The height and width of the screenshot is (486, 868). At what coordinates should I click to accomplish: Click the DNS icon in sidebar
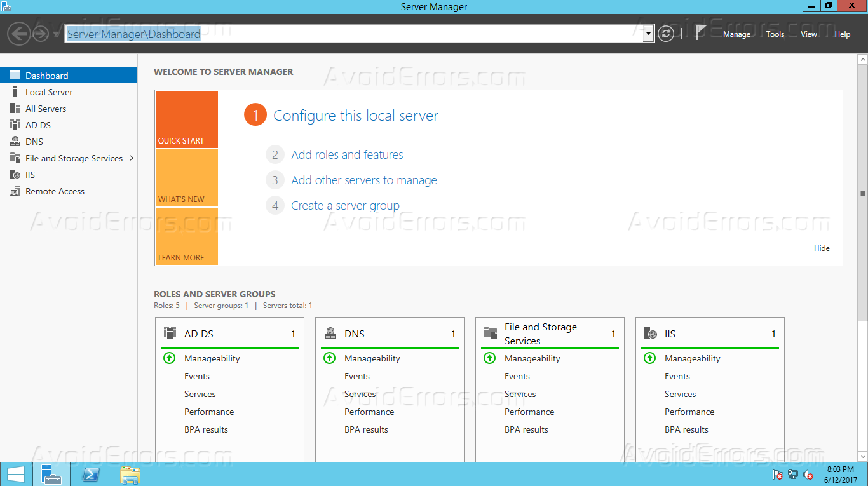pos(15,142)
